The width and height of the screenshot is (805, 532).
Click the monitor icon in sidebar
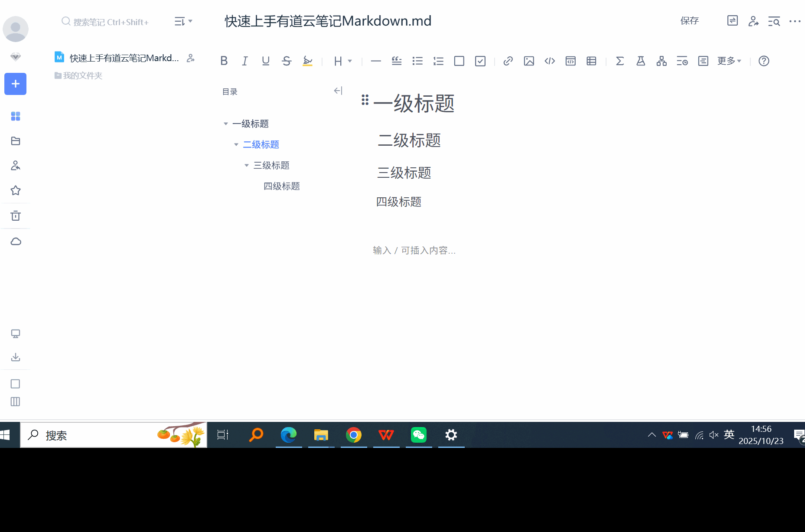tap(16, 334)
